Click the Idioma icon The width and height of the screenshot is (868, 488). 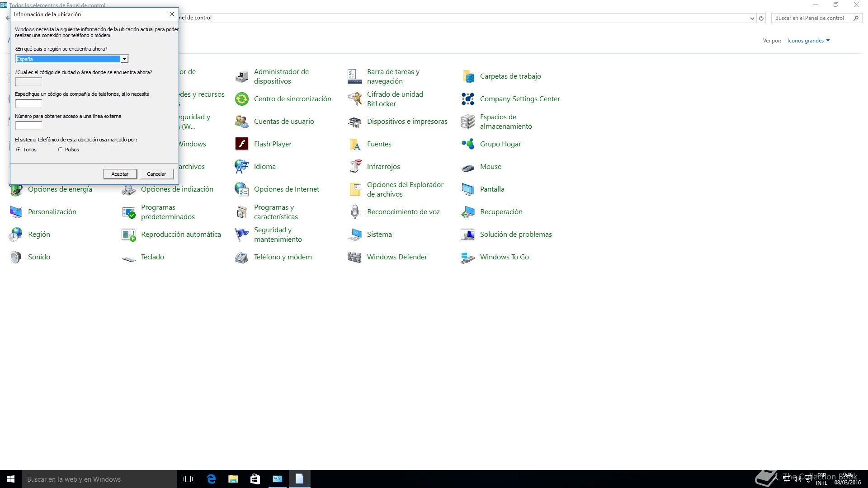242,167
